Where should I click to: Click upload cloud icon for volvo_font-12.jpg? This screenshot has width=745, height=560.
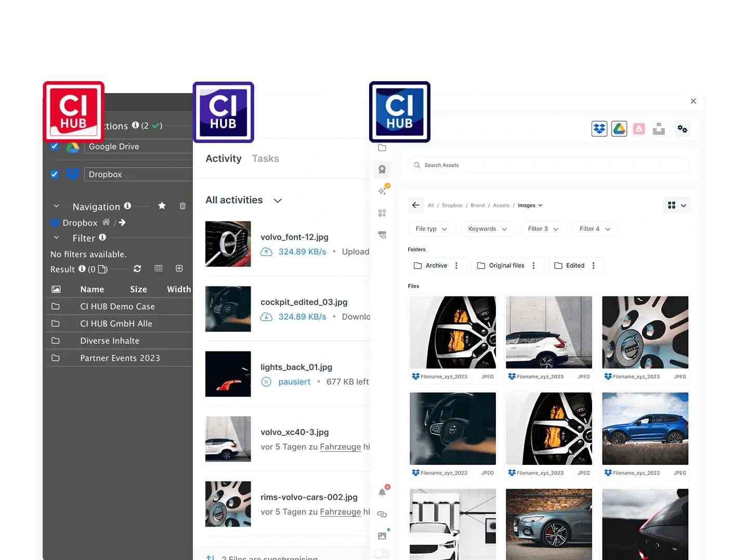pyautogui.click(x=266, y=252)
